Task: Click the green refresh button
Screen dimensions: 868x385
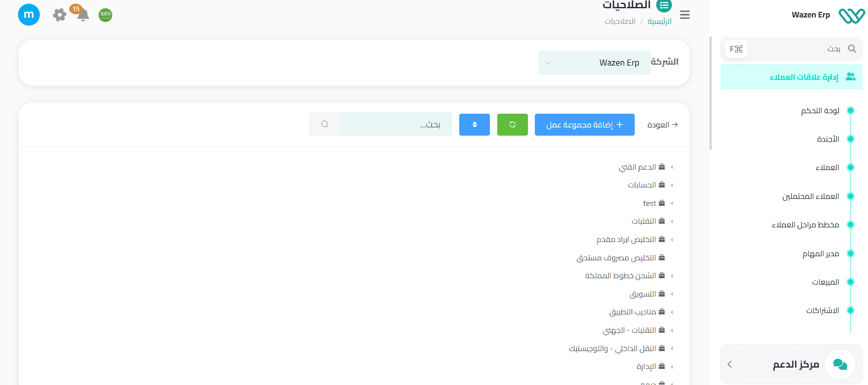Action: [x=512, y=125]
